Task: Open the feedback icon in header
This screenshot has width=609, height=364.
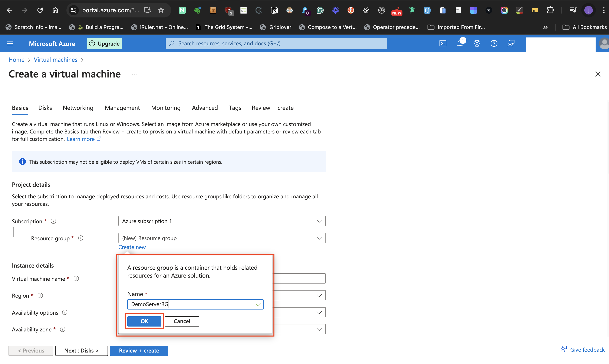Action: point(511,43)
